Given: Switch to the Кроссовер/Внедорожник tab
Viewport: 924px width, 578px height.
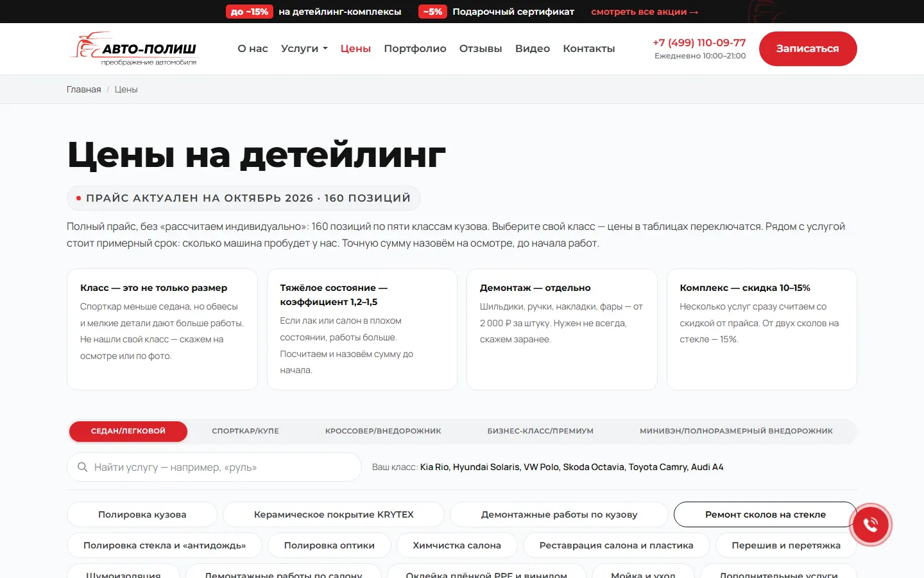Looking at the screenshot, I should point(383,431).
